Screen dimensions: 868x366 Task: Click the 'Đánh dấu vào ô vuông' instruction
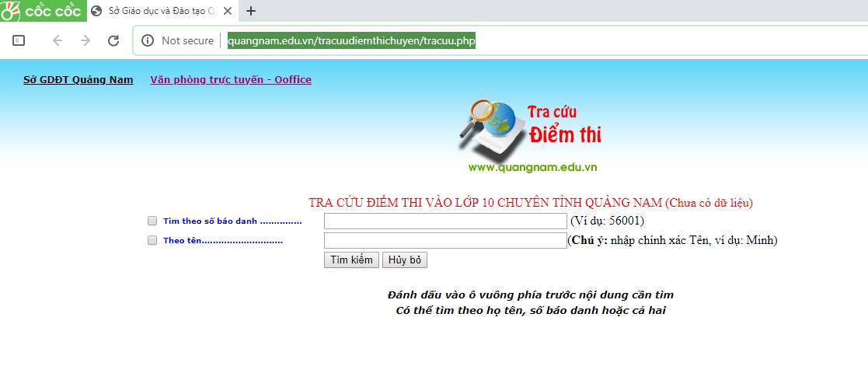[x=530, y=295]
